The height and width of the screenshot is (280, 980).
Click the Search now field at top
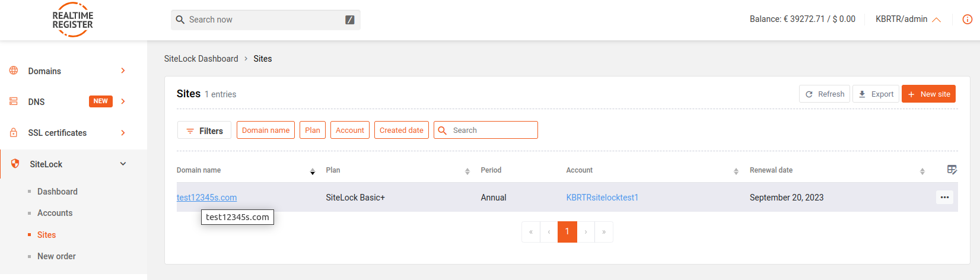click(265, 20)
